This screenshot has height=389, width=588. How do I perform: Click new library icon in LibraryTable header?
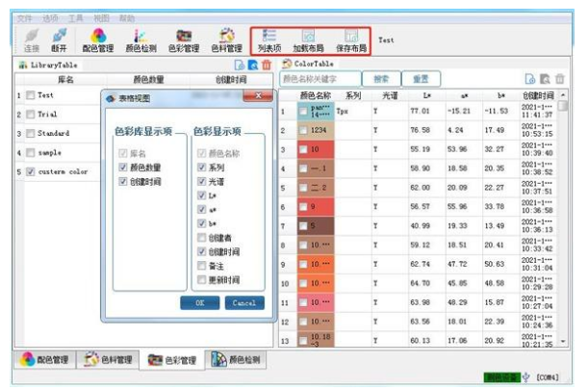pos(240,65)
